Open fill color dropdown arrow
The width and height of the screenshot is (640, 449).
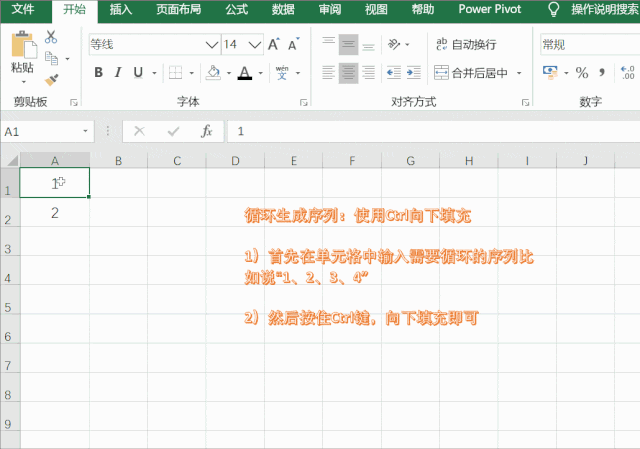229,73
